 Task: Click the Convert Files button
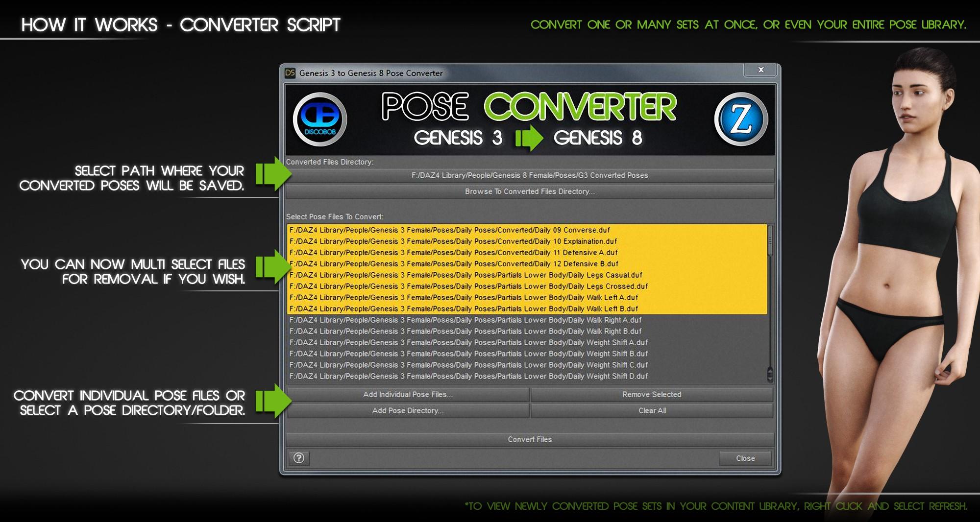pyautogui.click(x=530, y=439)
